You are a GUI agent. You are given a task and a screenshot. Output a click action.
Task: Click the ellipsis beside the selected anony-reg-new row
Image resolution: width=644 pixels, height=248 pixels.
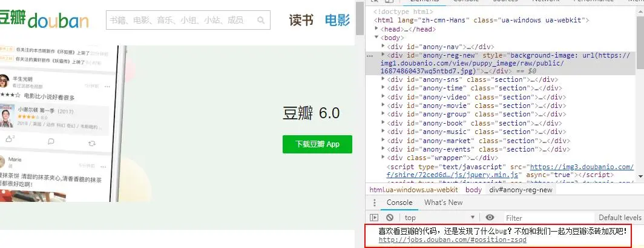(x=370, y=56)
